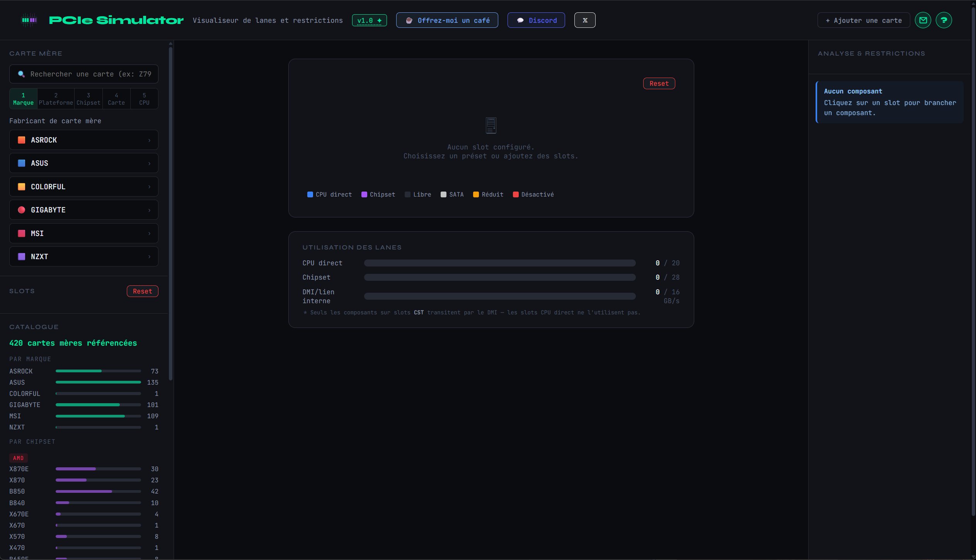
Task: Click the DMI/lien interne usage bar
Action: tap(500, 296)
